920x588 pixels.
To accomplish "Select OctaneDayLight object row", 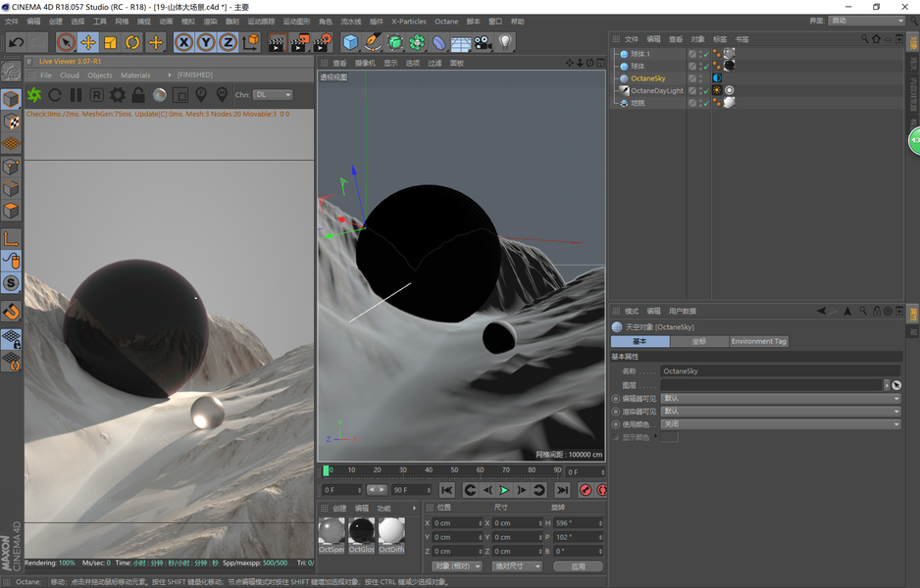I will pyautogui.click(x=656, y=90).
